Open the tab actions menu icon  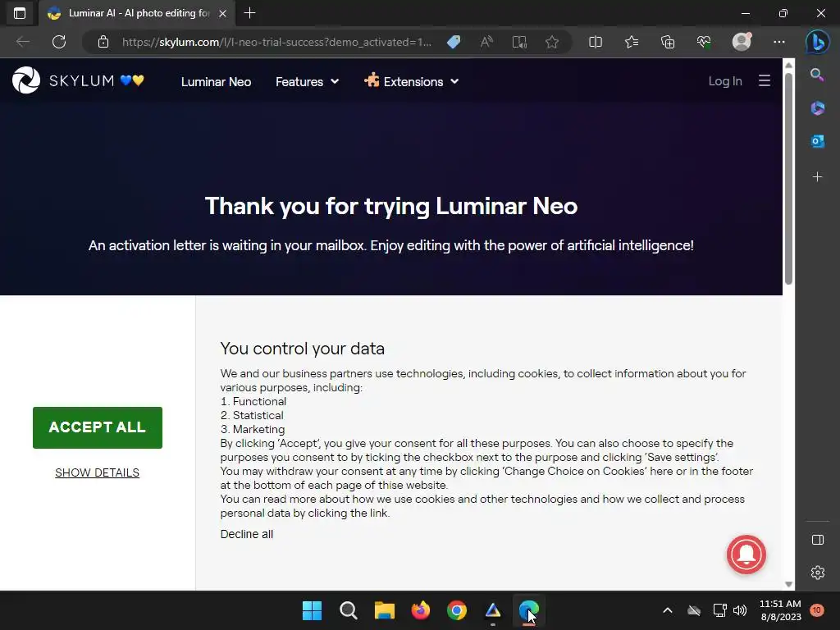(x=20, y=13)
